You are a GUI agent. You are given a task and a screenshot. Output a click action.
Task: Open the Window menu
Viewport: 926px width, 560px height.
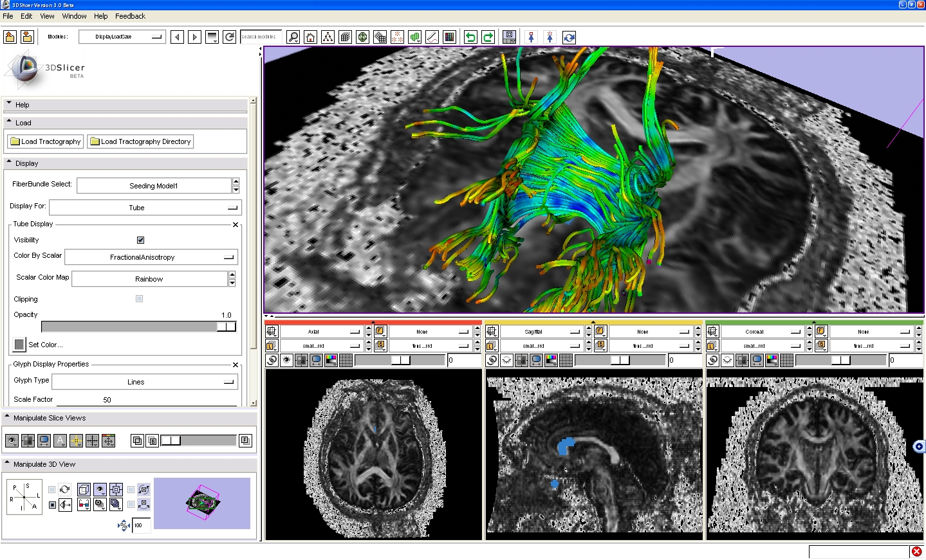pyautogui.click(x=74, y=16)
